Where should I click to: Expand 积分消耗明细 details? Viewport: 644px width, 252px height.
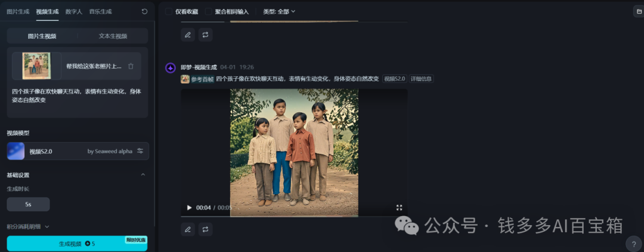click(28, 226)
